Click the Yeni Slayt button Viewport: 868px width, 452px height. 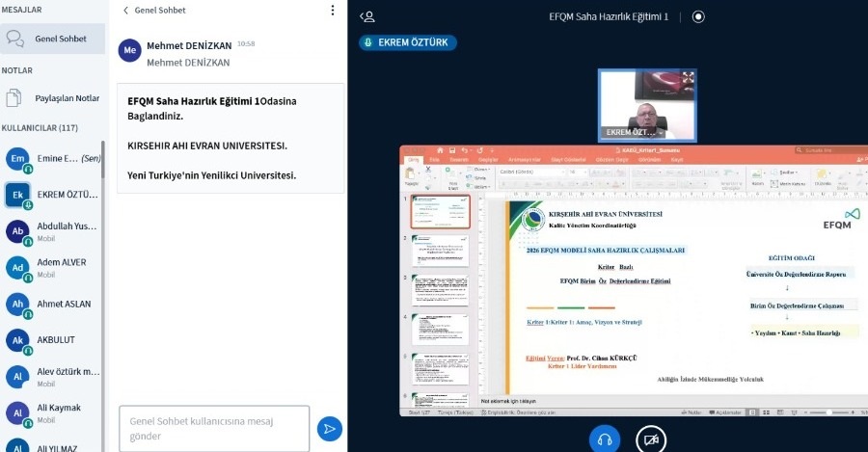click(x=453, y=177)
